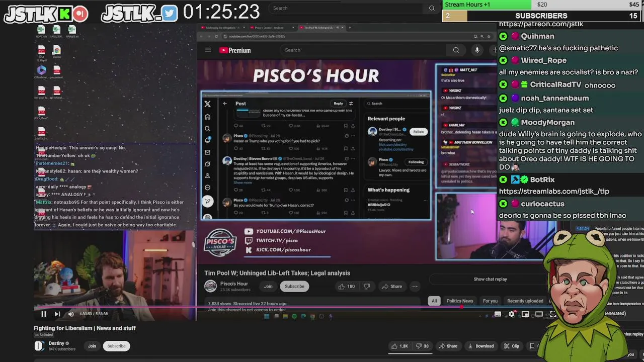Mute the video player volume
The height and width of the screenshot is (362, 644).
(71, 314)
